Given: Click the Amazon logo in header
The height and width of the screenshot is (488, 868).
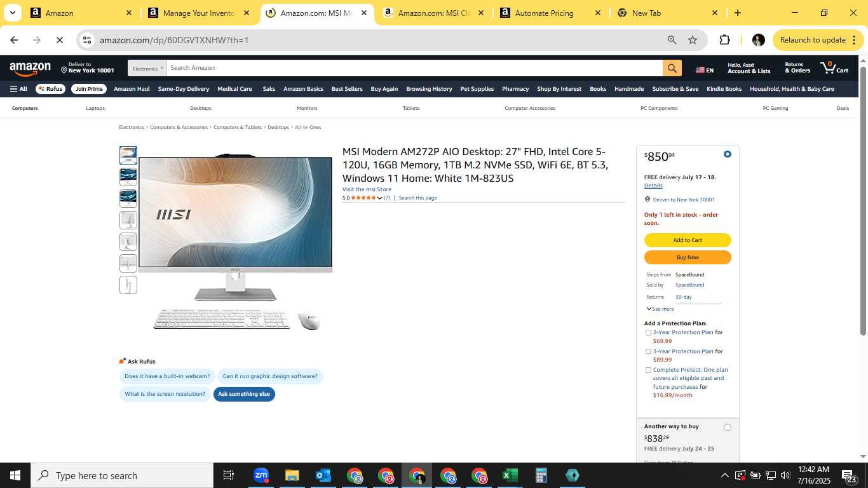Looking at the screenshot, I should point(30,69).
